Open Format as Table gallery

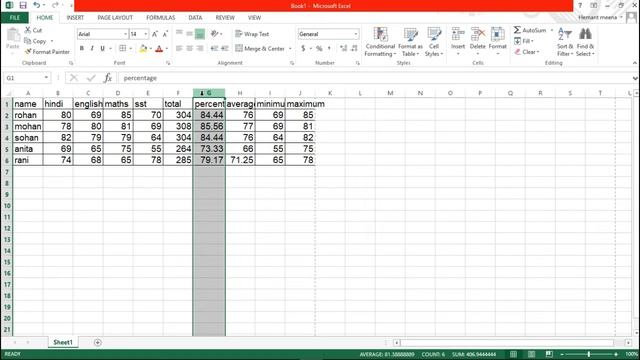coord(410,42)
